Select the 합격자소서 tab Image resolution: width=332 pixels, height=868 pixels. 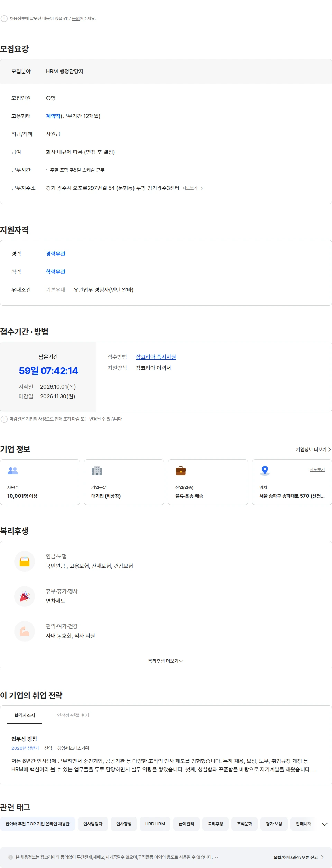click(x=25, y=715)
